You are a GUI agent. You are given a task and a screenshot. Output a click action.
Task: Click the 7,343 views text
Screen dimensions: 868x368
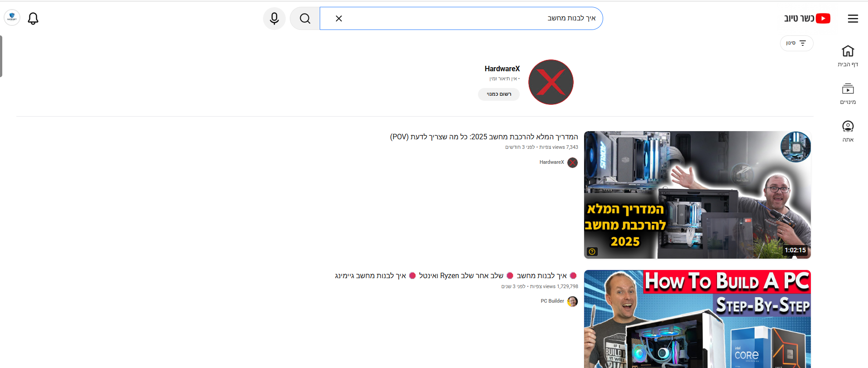pos(559,147)
